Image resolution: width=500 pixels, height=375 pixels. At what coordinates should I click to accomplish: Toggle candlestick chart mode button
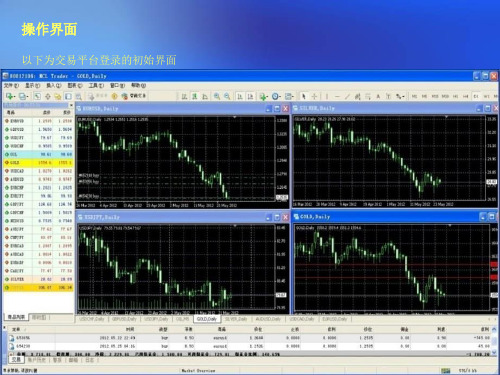click(195, 96)
